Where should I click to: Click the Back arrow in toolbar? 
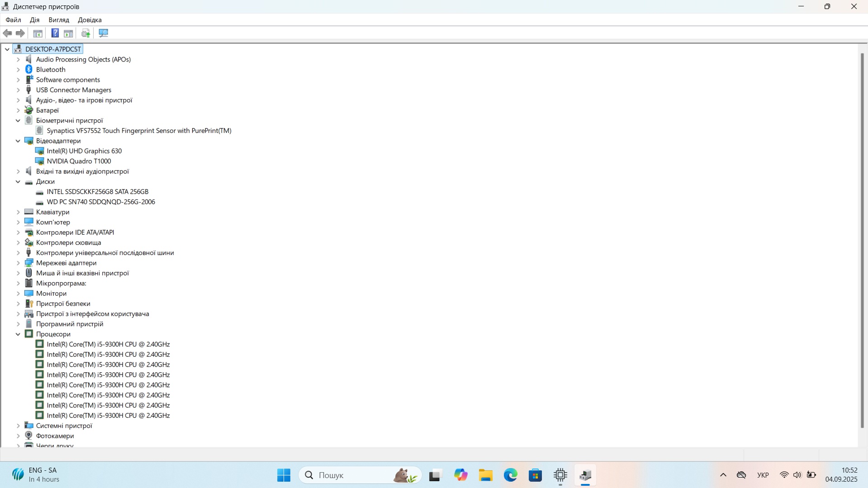click(x=7, y=33)
